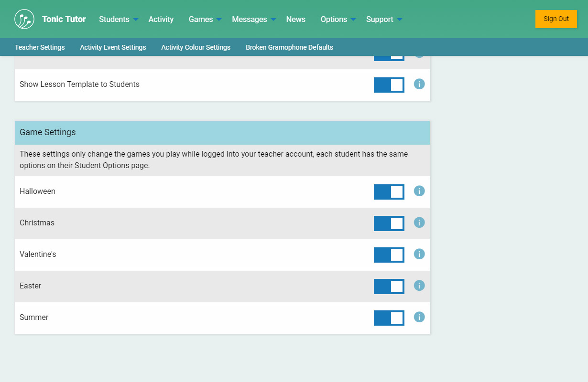
Task: Click the Easter info icon
Action: tap(419, 286)
